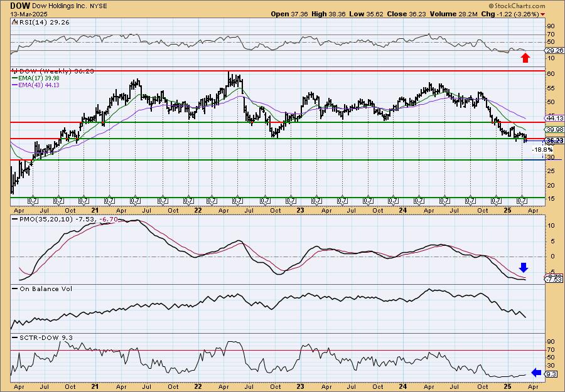The image size is (565, 392).
Task: Click the -7.53 PMO value tag on the right axis
Action: coord(554,280)
